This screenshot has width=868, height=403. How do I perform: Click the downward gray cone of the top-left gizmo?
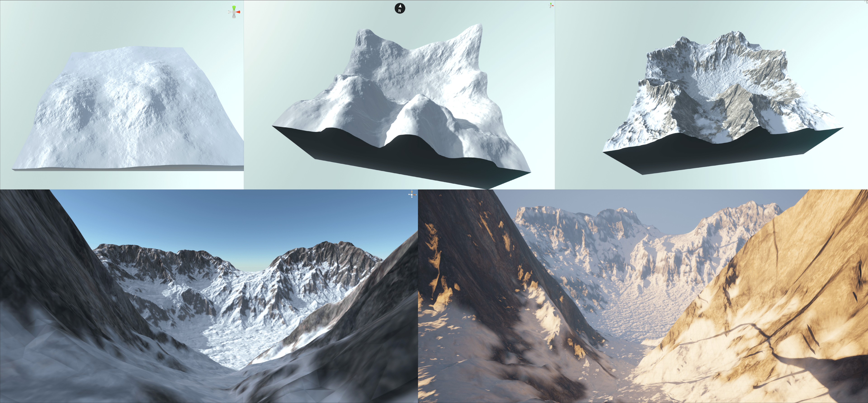[x=234, y=16]
